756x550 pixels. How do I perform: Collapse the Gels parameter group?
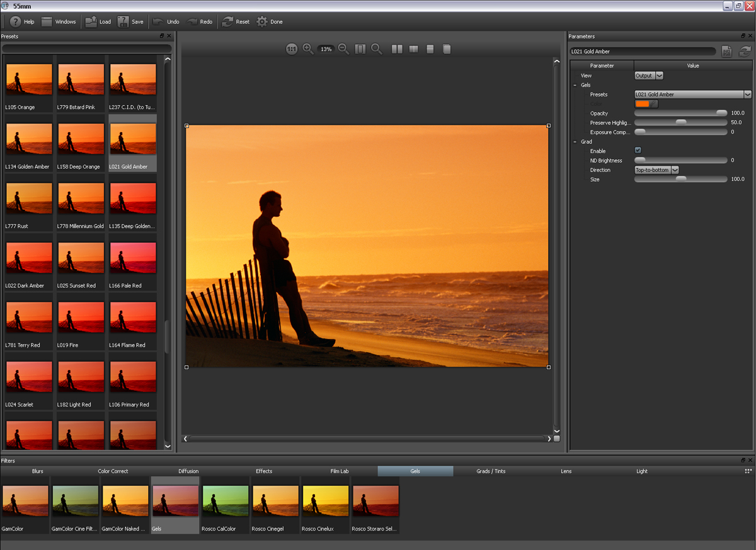tap(575, 85)
